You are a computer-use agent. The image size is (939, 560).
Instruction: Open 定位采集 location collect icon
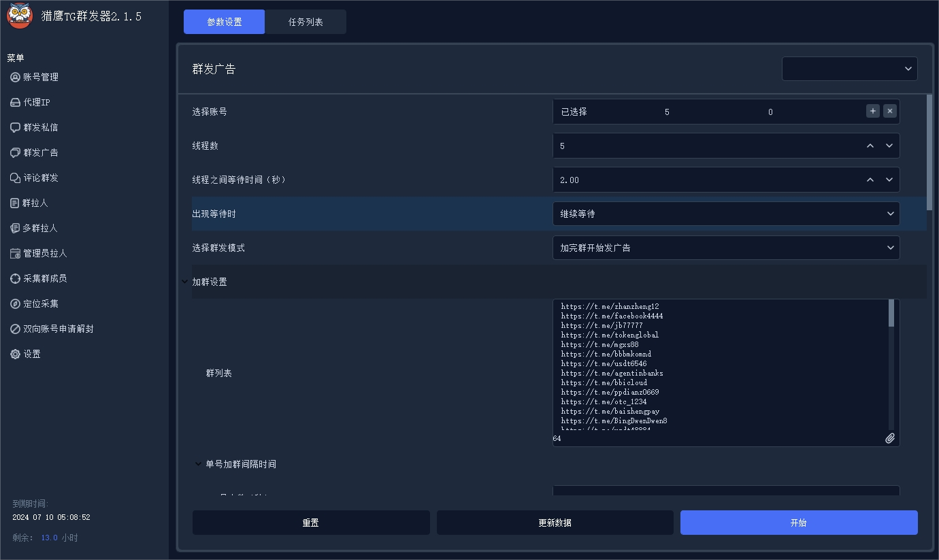tap(15, 303)
